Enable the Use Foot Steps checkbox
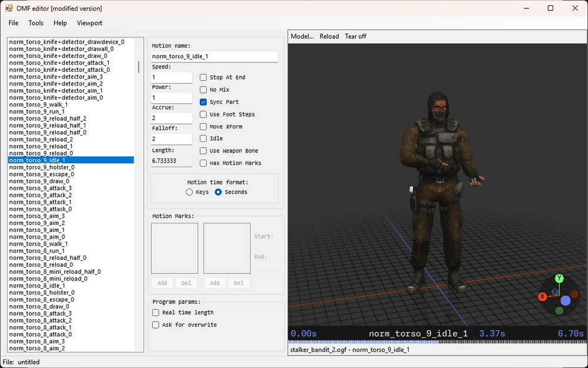The height and width of the screenshot is (368, 588). [x=203, y=114]
